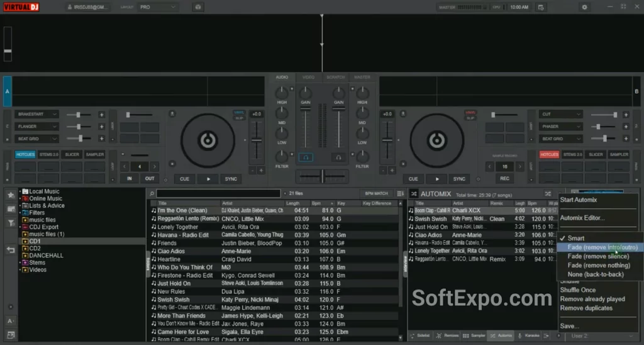Toggle left deck VINYL mode
The width and height of the screenshot is (644, 345).
click(x=238, y=112)
